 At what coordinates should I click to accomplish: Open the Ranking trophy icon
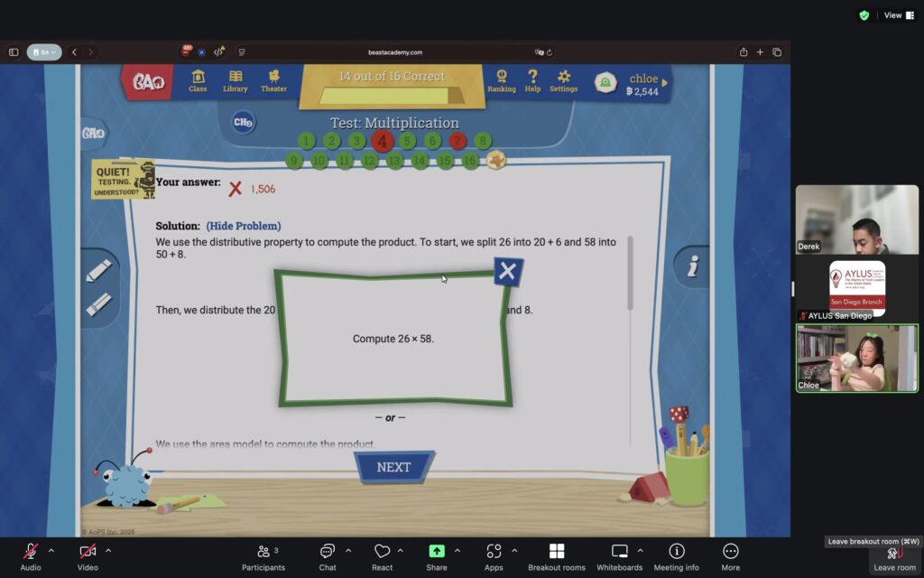point(502,80)
